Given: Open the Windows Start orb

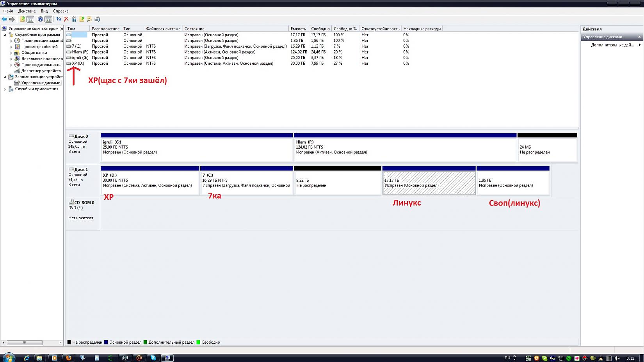Looking at the screenshot, I should [9, 358].
